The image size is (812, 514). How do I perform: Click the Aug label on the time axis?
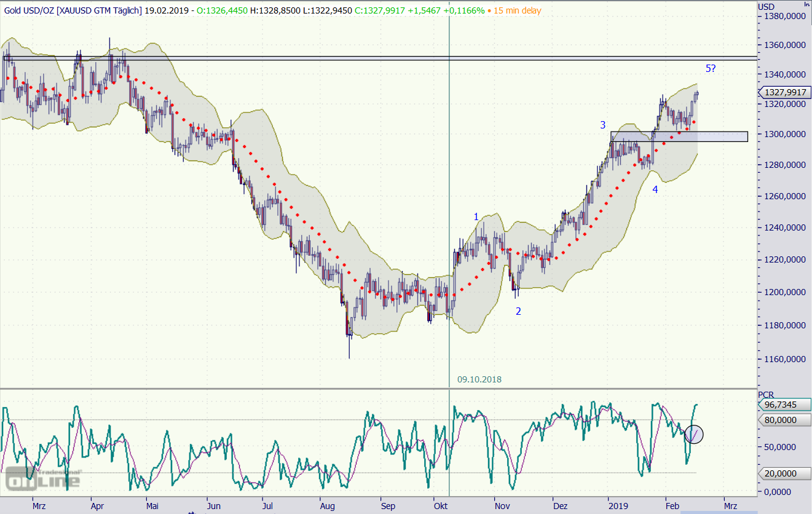click(327, 506)
